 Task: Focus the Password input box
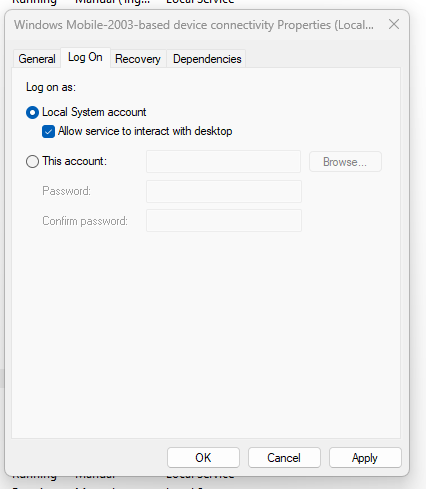point(224,191)
